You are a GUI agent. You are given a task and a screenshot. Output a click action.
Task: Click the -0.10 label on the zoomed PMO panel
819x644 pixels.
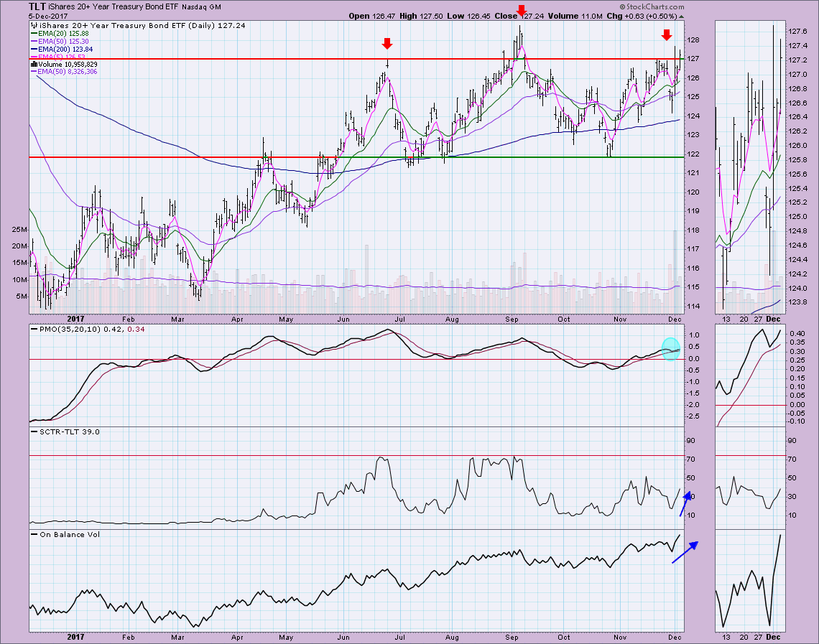tap(797, 421)
